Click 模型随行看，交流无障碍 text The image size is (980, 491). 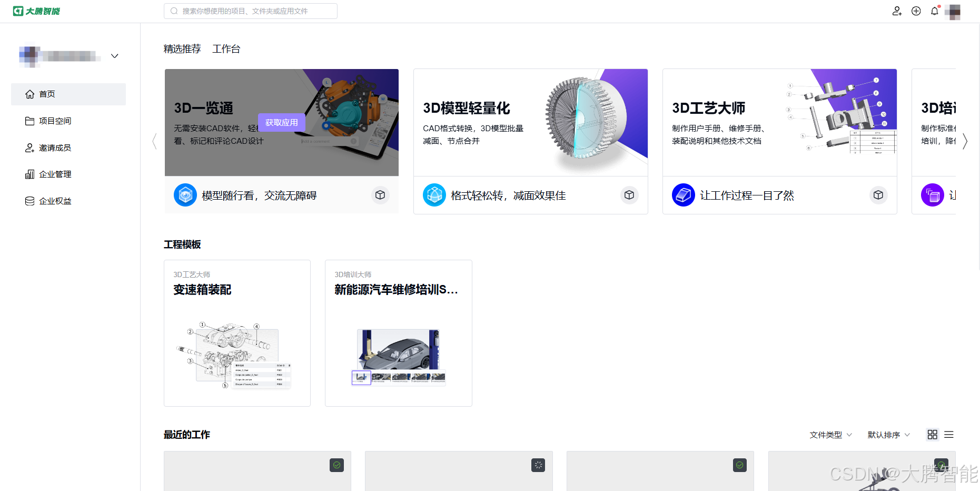[259, 195]
